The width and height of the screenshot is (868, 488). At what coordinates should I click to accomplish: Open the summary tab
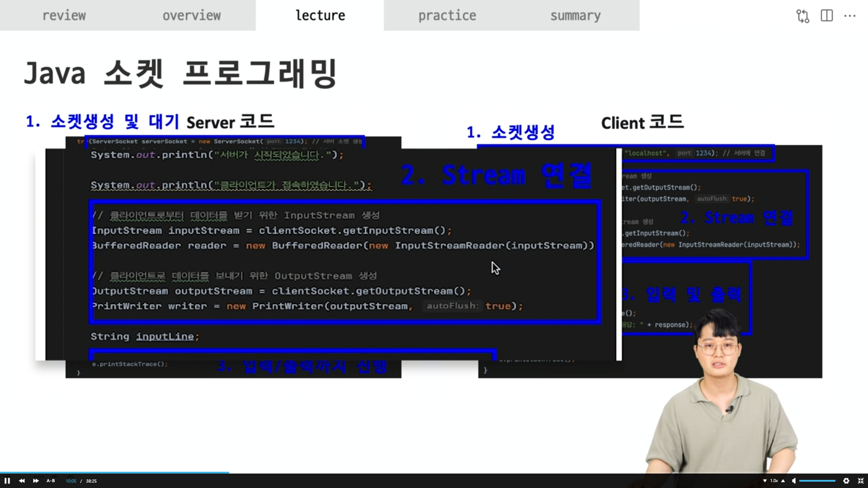tap(576, 15)
